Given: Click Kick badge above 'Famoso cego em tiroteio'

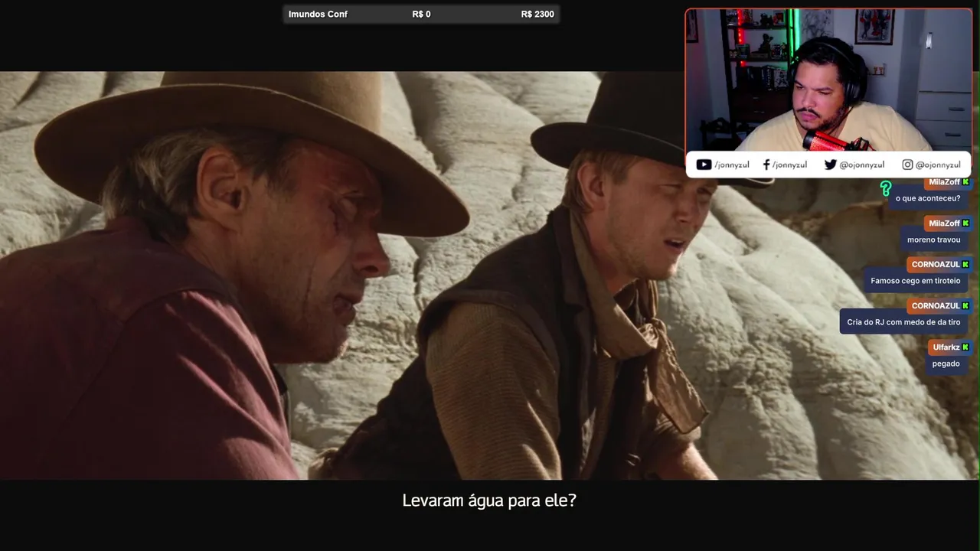Looking at the screenshot, I should tap(965, 265).
